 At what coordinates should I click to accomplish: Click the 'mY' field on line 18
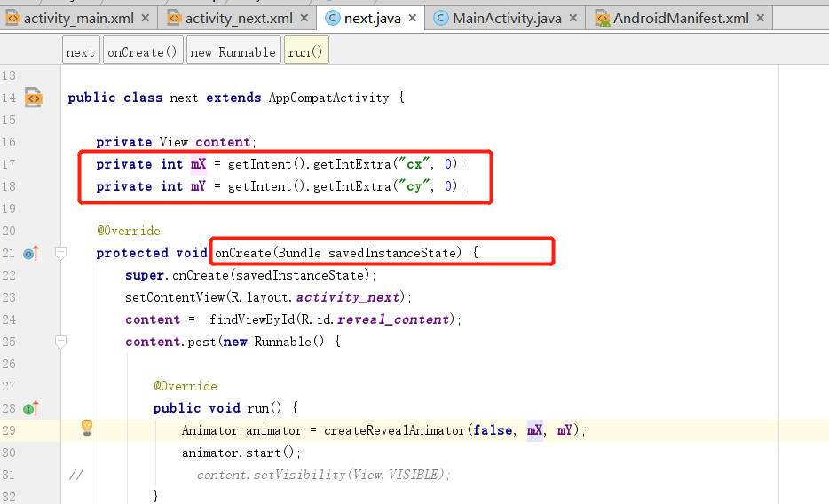pyautogui.click(x=198, y=186)
